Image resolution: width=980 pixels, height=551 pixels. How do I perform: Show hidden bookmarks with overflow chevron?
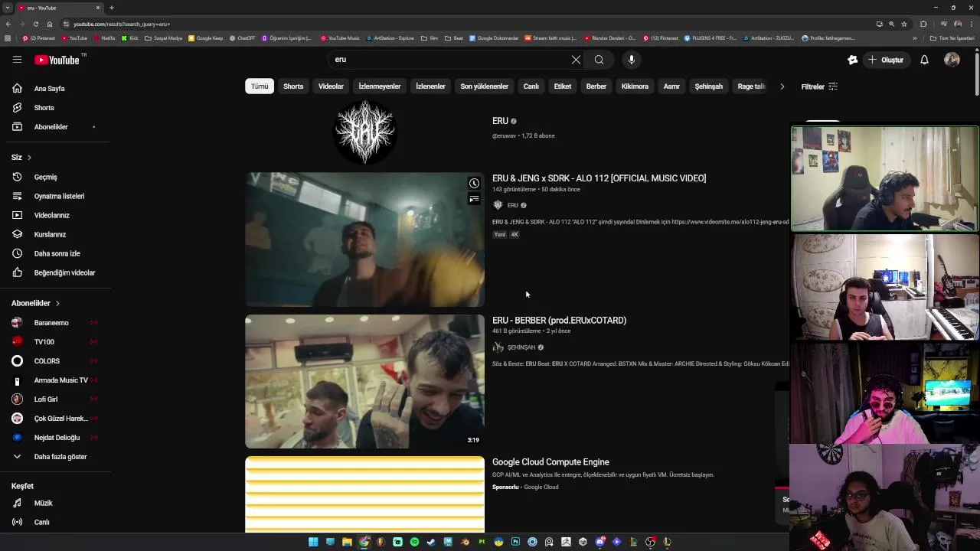pyautogui.click(x=914, y=38)
